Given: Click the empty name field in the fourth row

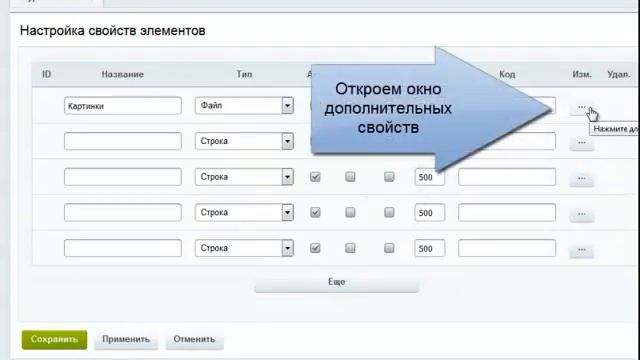Looking at the screenshot, I should point(123,212).
